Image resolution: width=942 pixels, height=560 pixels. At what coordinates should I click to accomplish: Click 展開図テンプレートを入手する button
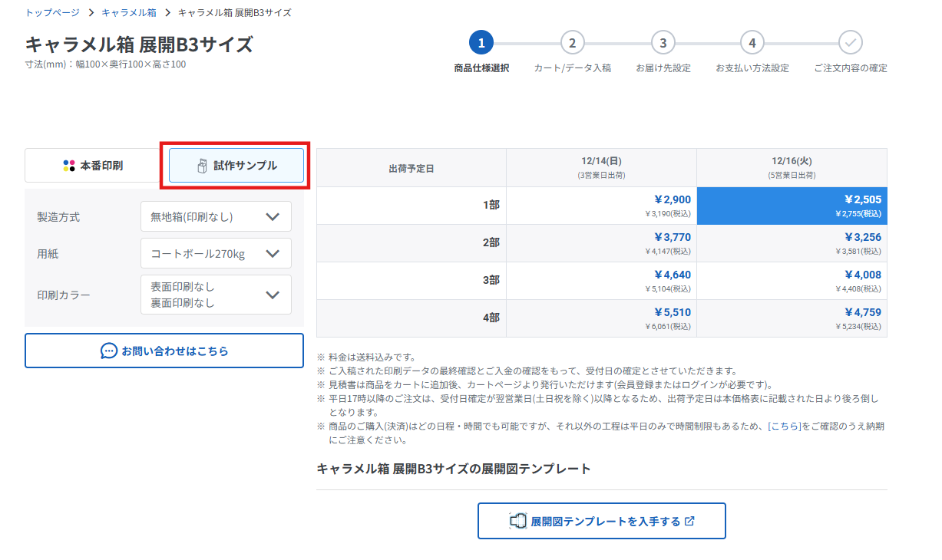point(602,521)
